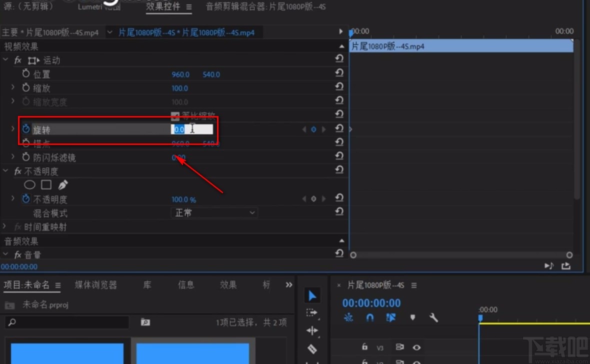Select the Ripple Edit tool
Image resolution: width=590 pixels, height=364 pixels.
coord(312,331)
